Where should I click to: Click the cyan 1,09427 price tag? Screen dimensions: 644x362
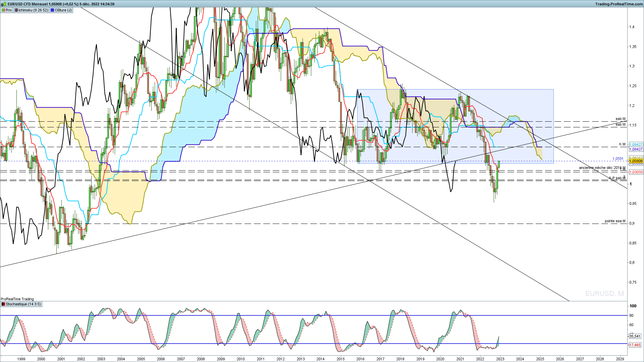[x=636, y=144]
